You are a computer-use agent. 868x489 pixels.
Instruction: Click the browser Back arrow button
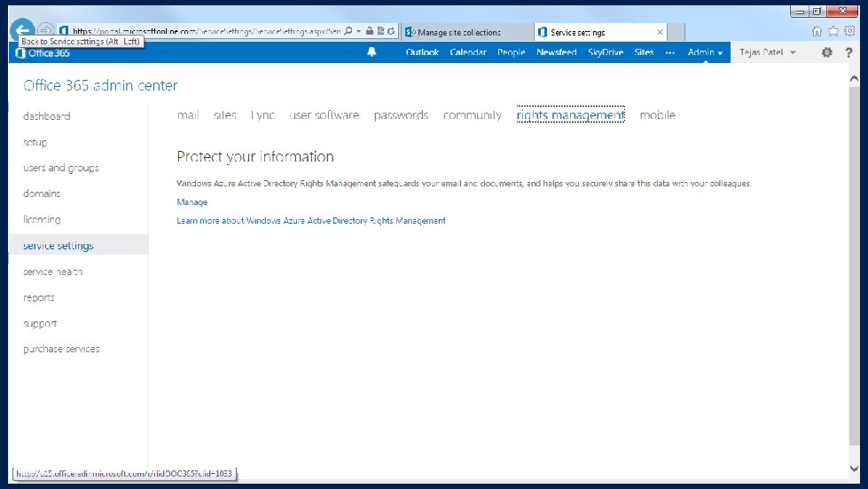coord(22,28)
